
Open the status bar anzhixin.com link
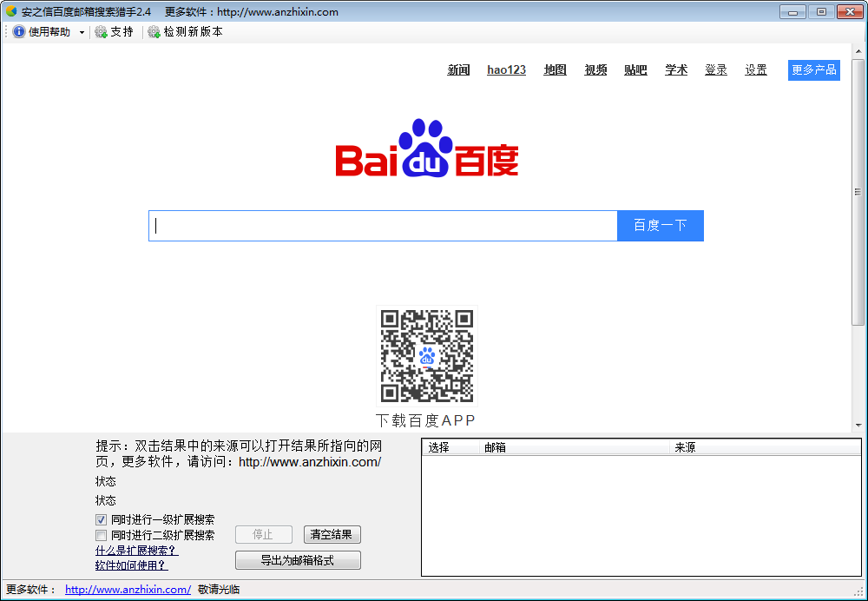128,590
